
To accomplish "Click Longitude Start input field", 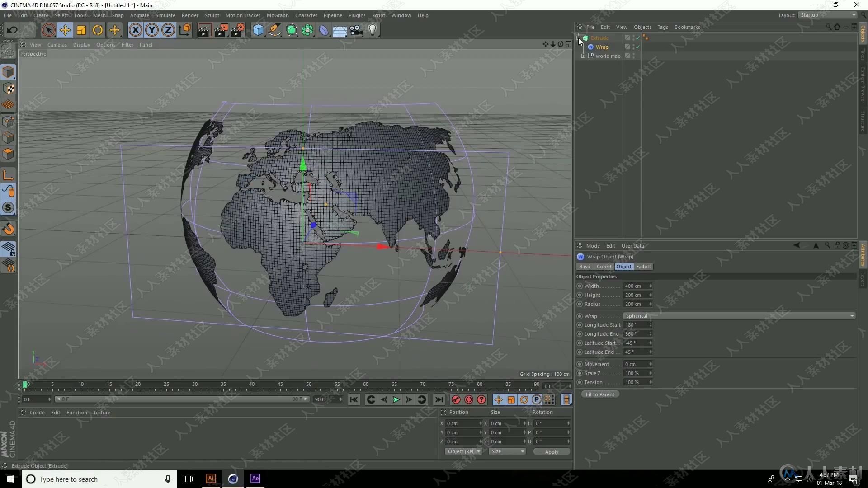I will [x=636, y=325].
